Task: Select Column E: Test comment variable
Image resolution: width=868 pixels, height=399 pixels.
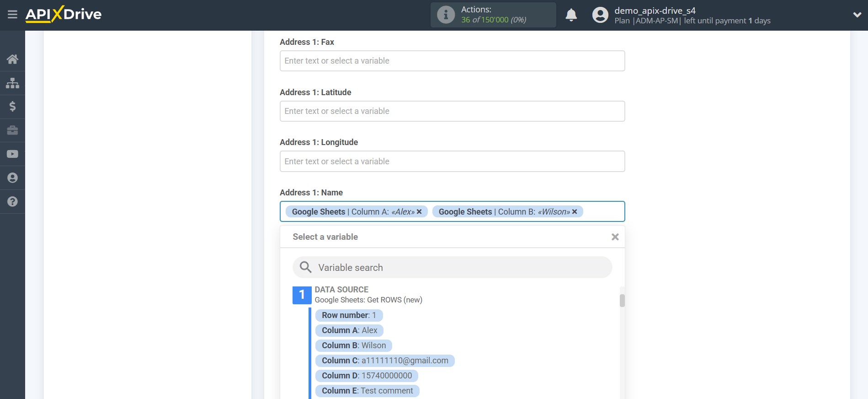Action: click(x=367, y=391)
